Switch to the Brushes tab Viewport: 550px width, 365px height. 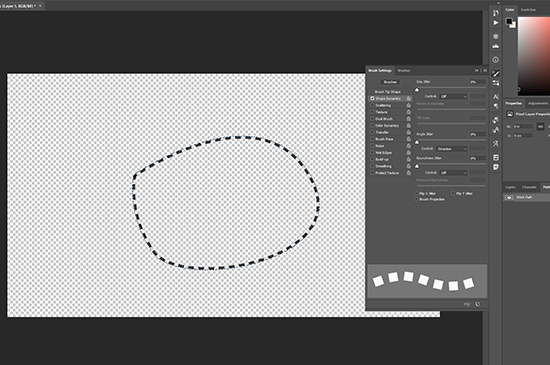click(x=404, y=70)
